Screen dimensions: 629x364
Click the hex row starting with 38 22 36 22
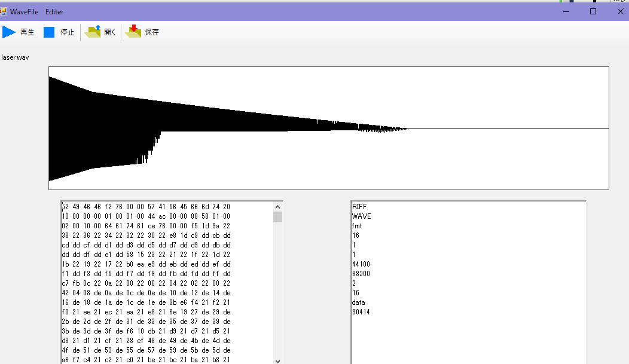pos(146,235)
